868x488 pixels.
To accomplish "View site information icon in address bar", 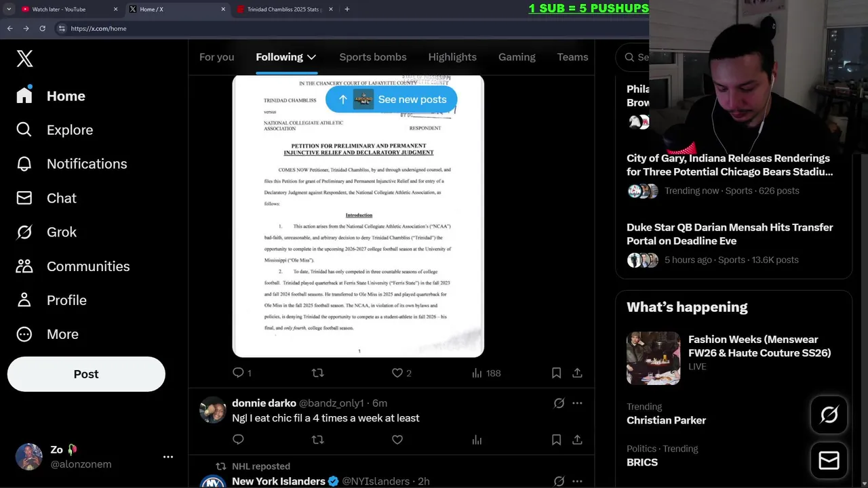I will [x=62, y=28].
